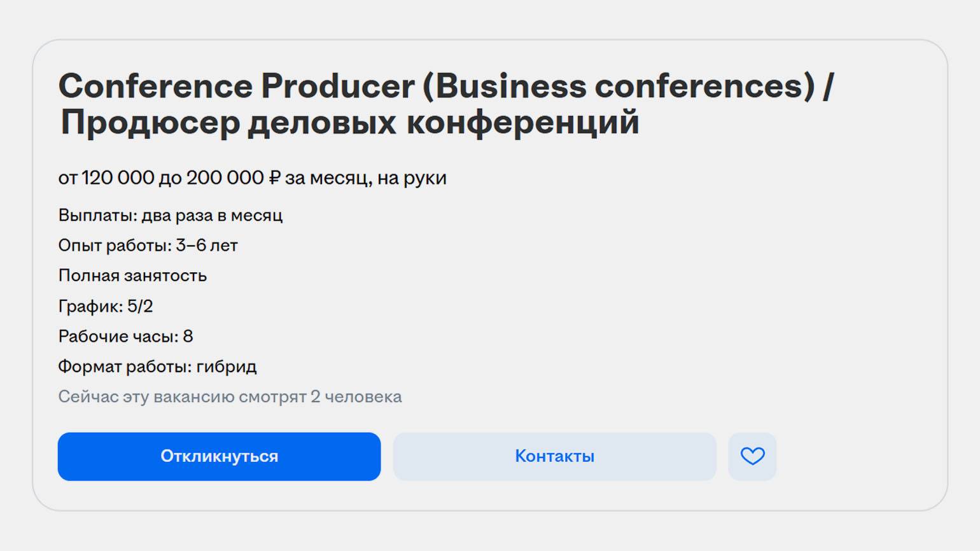Open the Контакты button
The width and height of the screenshot is (980, 551).
click(554, 456)
